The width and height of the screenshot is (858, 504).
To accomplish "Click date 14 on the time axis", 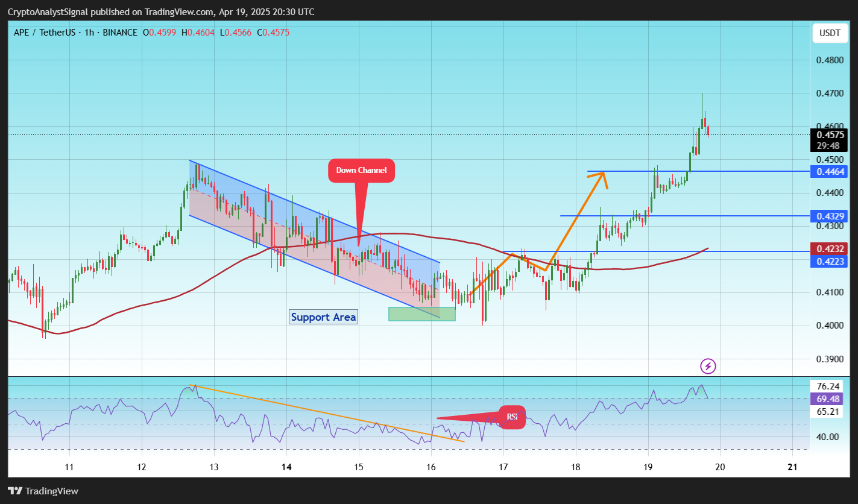I will point(286,467).
